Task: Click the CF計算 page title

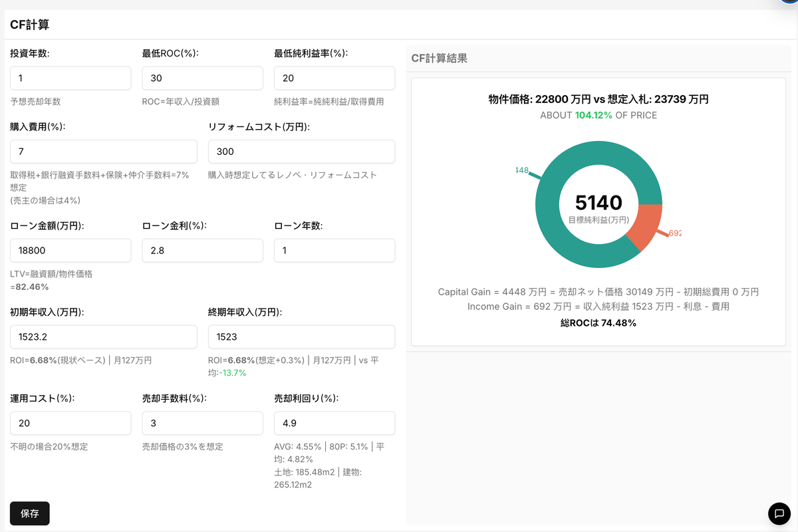Action: tap(29, 25)
